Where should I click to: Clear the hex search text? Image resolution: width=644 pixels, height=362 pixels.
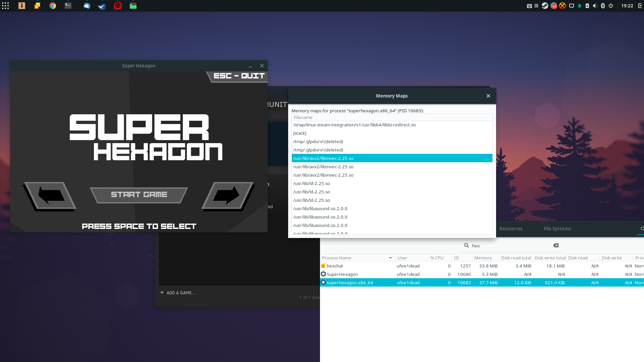point(556,246)
